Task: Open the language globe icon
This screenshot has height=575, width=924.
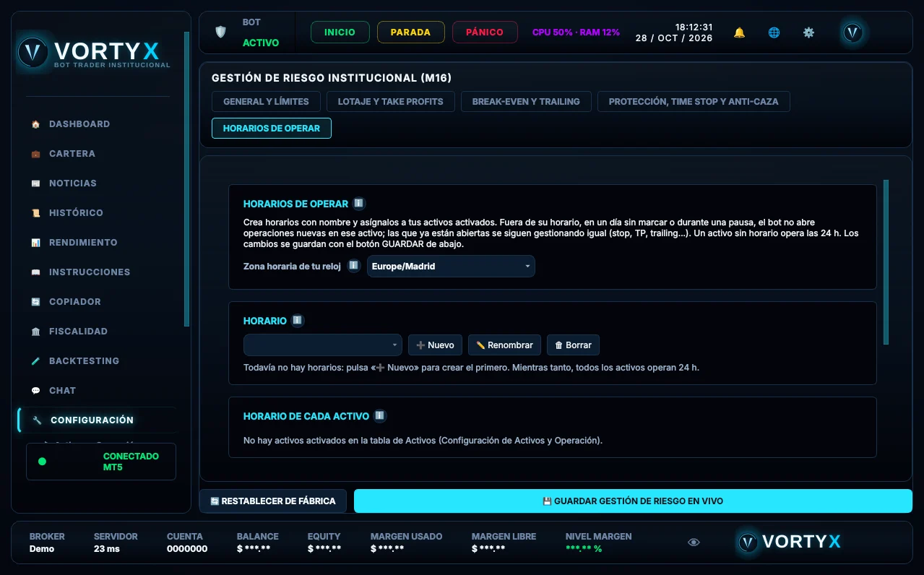Action: [x=774, y=33]
